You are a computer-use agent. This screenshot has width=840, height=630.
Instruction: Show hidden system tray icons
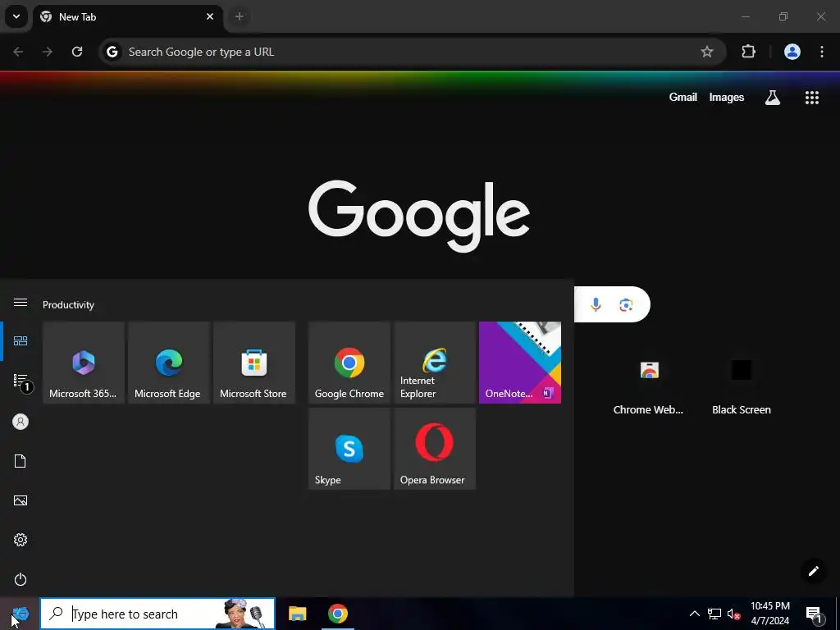tap(694, 614)
